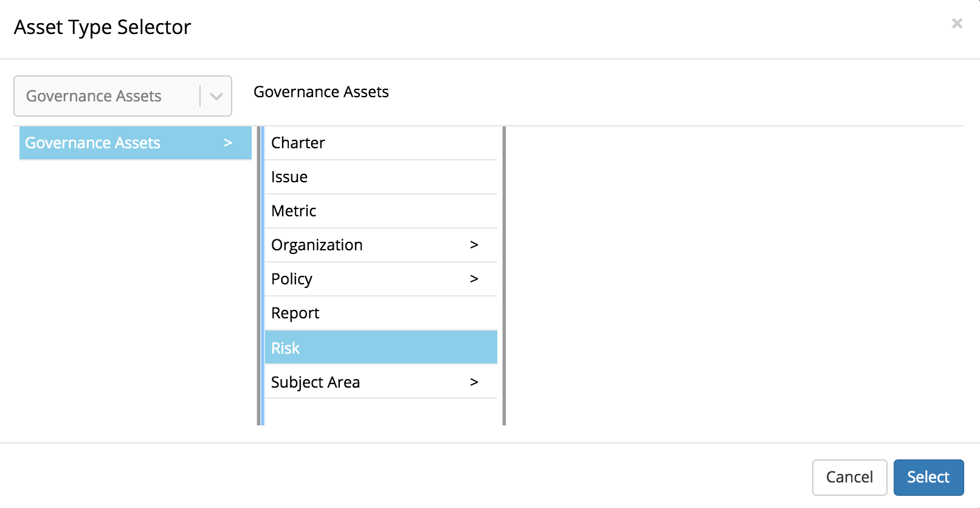Expand the Policy subtypes arrow
The width and height of the screenshot is (980, 508).
[474, 279]
